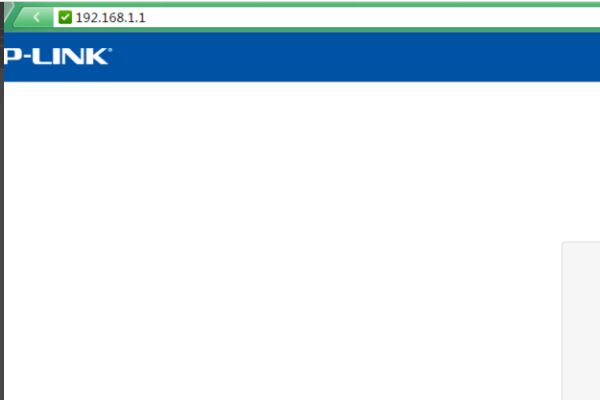600x400 pixels.
Task: Click the gray panel at the right edge
Action: pos(581,322)
